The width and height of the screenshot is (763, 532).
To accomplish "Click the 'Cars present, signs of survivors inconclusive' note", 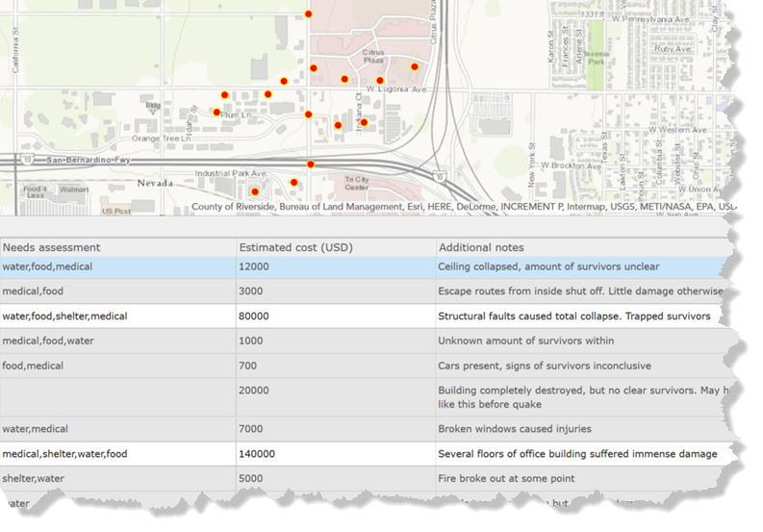I will pyautogui.click(x=544, y=366).
